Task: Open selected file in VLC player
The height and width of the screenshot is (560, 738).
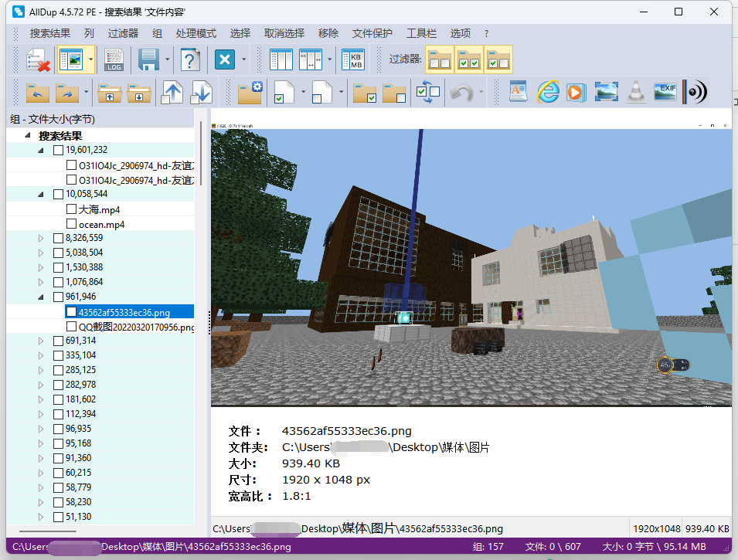Action: [635, 91]
